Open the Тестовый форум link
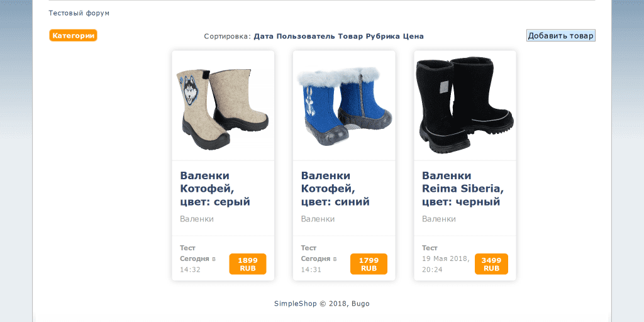This screenshot has width=644, height=322. tap(79, 13)
